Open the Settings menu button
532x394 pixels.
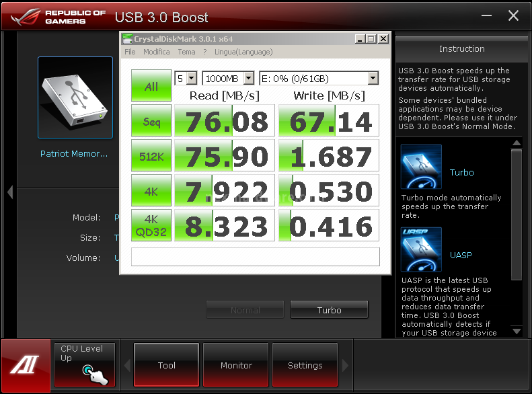point(305,365)
